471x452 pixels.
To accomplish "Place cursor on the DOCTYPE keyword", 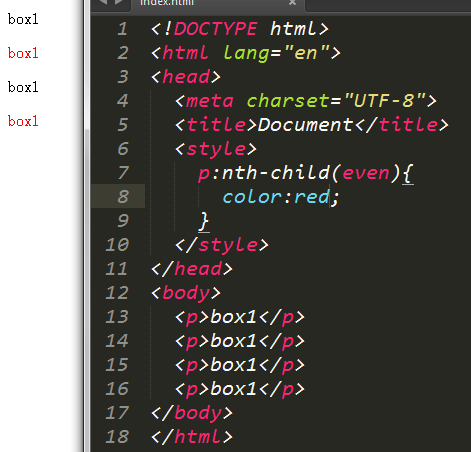I will coord(215,29).
